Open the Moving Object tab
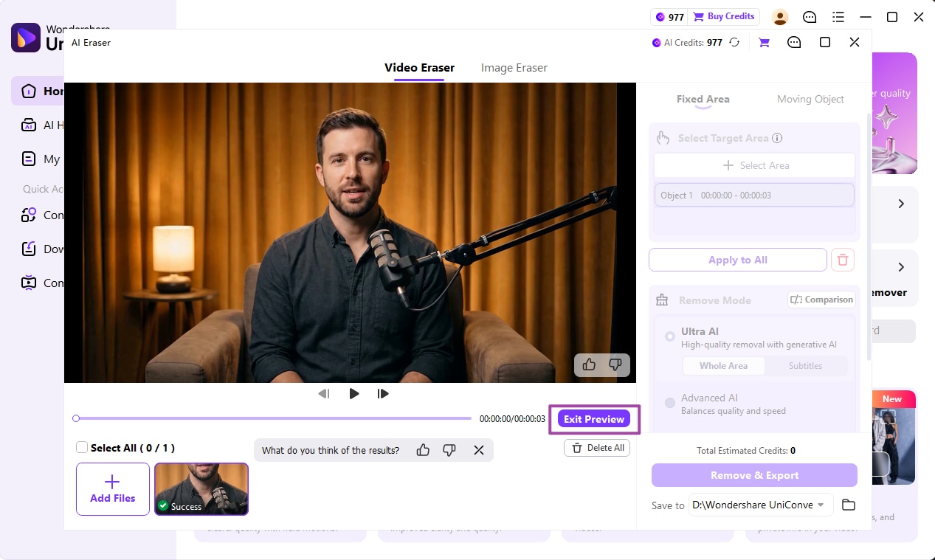The image size is (935, 560). tap(810, 99)
